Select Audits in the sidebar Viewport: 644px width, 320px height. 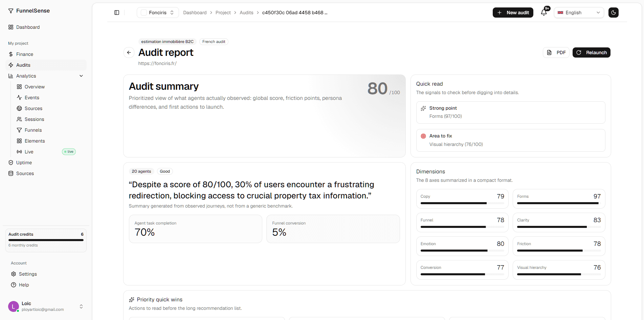[46, 65]
